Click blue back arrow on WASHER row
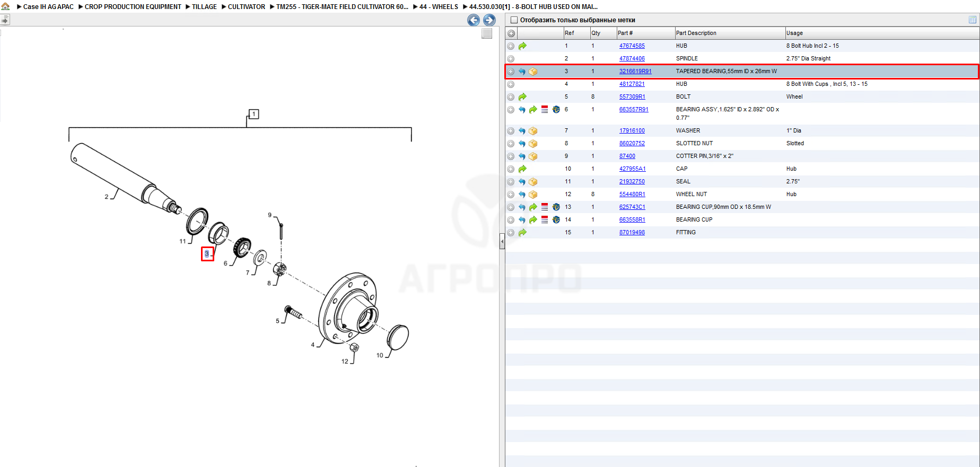This screenshot has height=467, width=980. pos(522,131)
